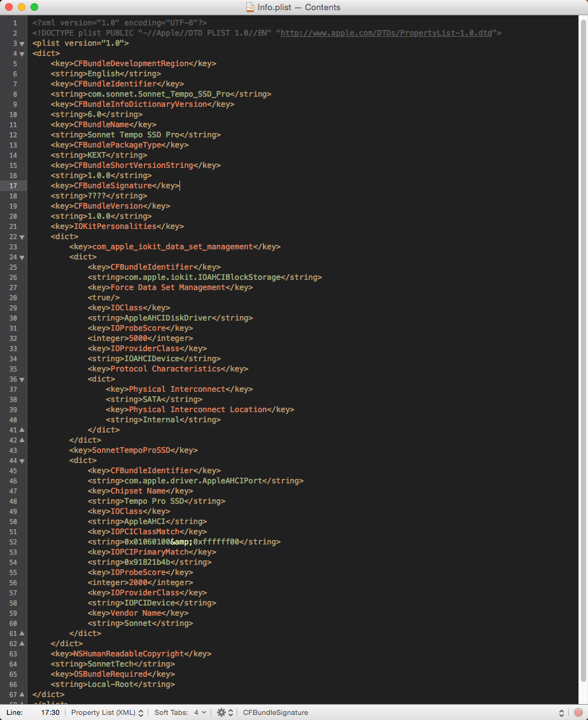This screenshot has height=720, width=588.
Task: Close the Info.plist window
Action: [x=9, y=7]
